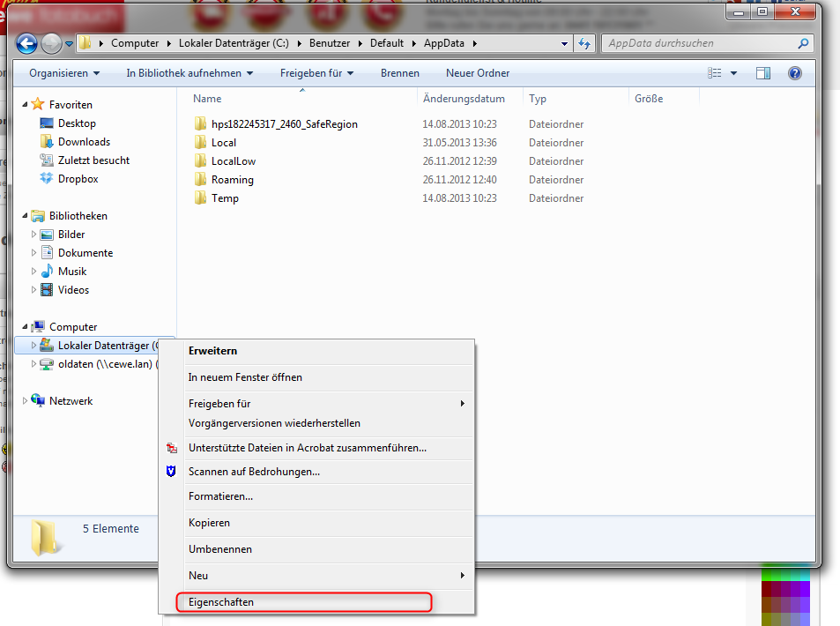This screenshot has height=626, width=840.
Task: Select the 'Roaming' folder icon
Action: click(x=200, y=180)
